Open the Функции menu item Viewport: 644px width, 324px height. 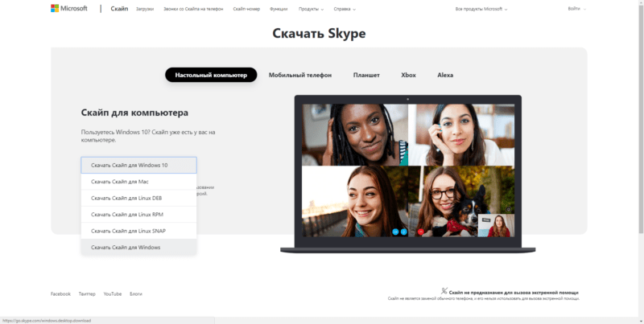[279, 9]
